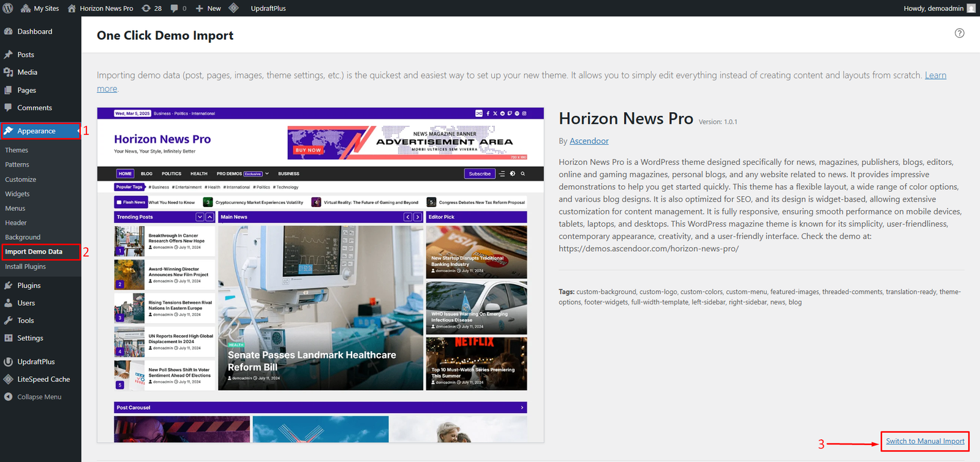Click Switch to Manual Import link
Screen dimensions: 980x462
[925, 441]
